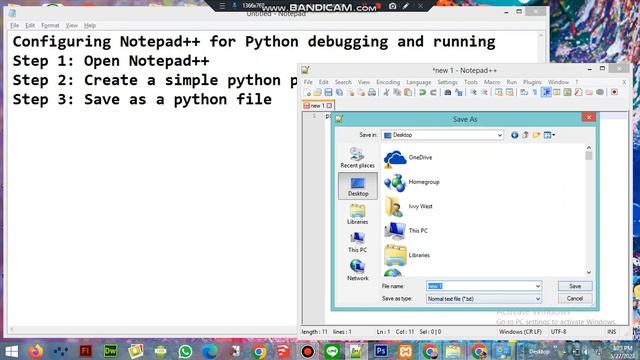
Task: Open Notepad++ Run menu
Action: (511, 82)
